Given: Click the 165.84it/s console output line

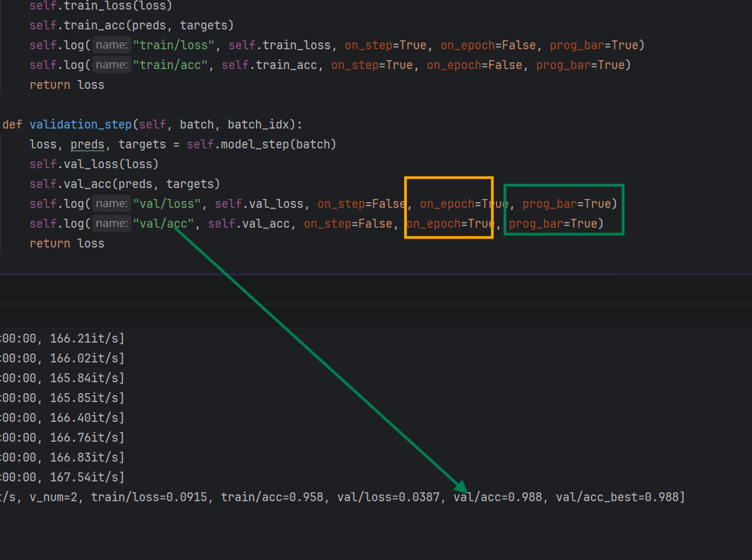Looking at the screenshot, I should point(62,378).
